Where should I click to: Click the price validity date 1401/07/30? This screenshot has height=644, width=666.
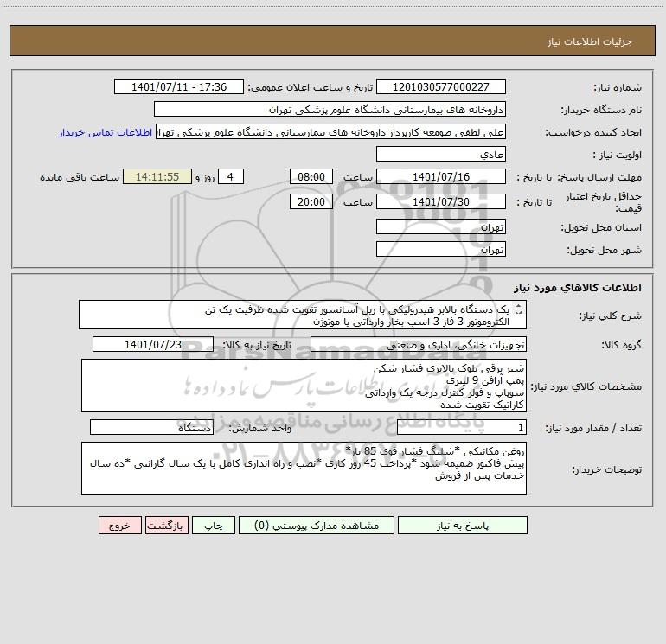click(441, 201)
